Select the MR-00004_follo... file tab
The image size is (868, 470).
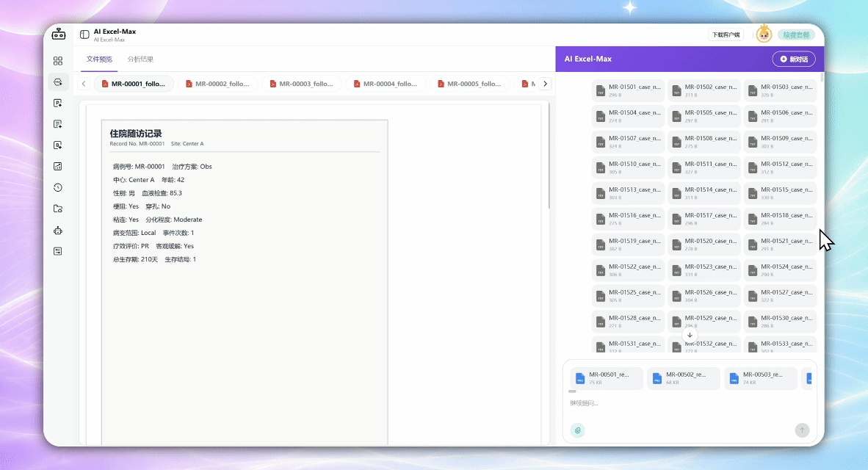(x=386, y=84)
